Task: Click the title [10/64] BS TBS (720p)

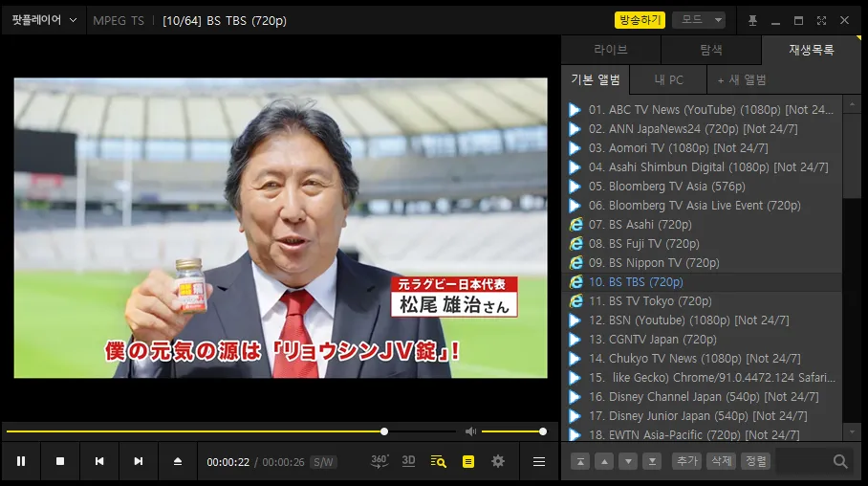Action: 225,21
